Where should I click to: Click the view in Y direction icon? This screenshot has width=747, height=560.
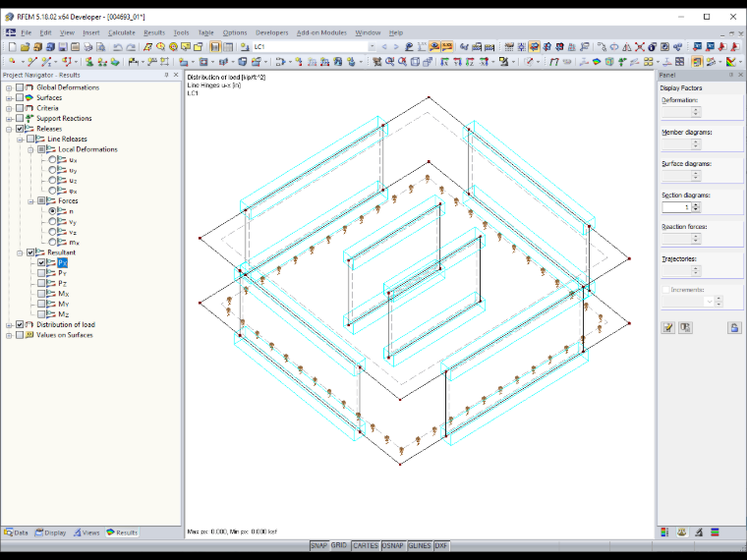pyautogui.click(x=457, y=62)
